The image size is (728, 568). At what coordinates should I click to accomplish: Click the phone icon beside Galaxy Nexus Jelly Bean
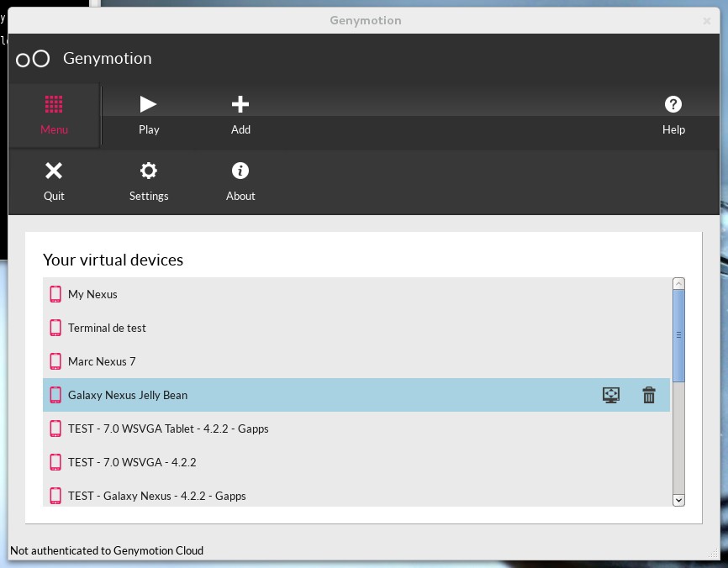(55, 395)
